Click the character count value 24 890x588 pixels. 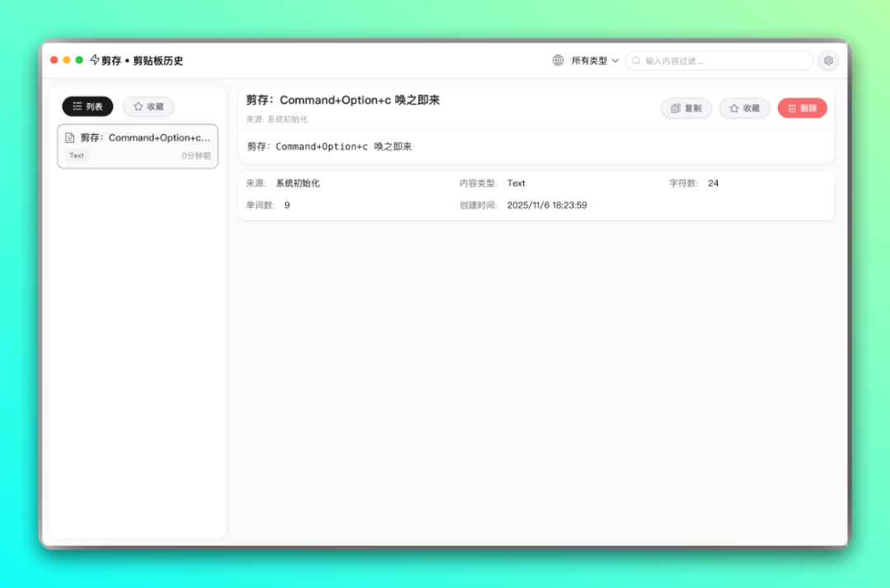713,183
